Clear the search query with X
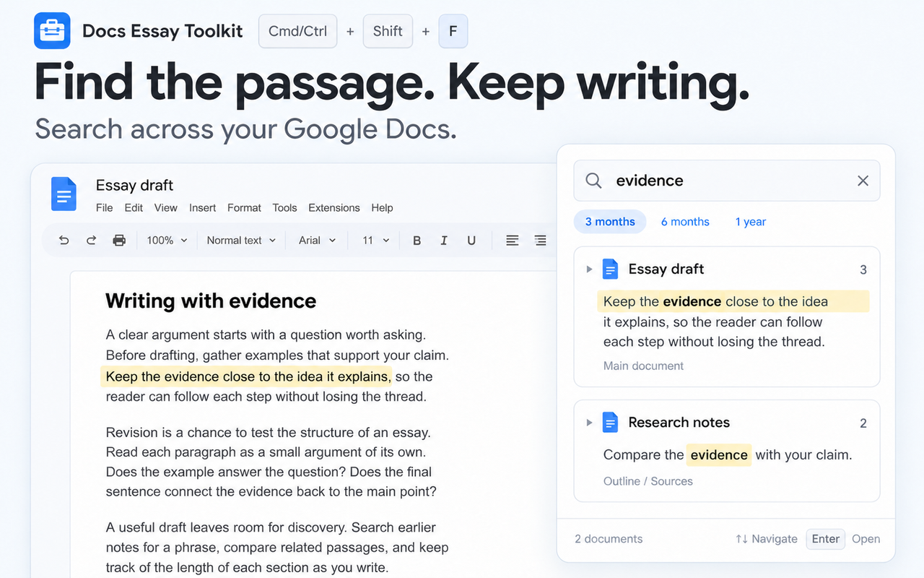The width and height of the screenshot is (924, 578). coord(863,181)
